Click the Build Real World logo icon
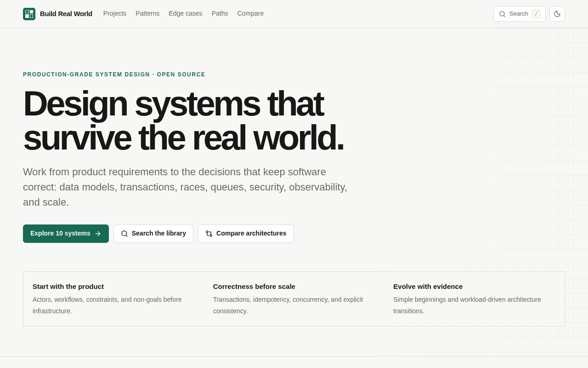This screenshot has height=368, width=588. 29,14
